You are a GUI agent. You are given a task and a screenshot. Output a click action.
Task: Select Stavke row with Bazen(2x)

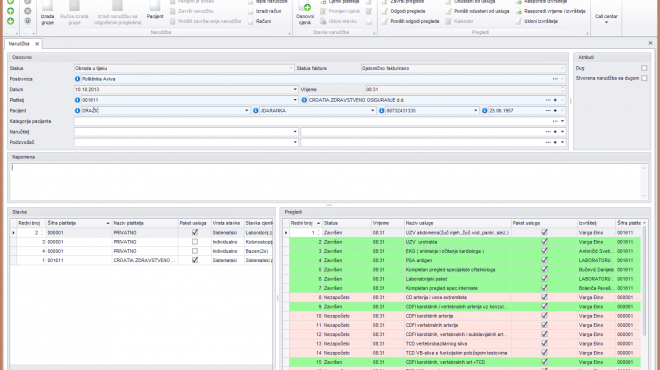(141, 251)
